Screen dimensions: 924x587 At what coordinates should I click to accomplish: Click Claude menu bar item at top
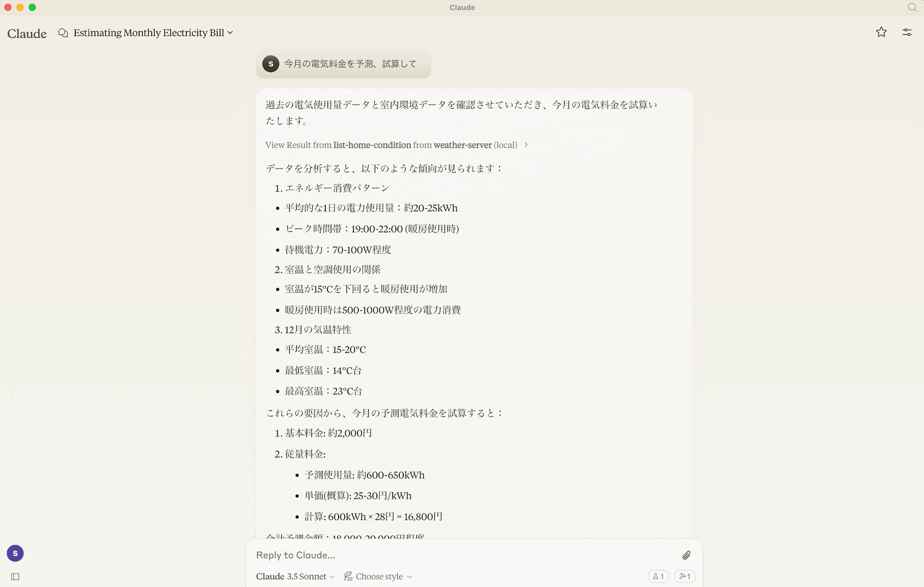[x=462, y=7]
